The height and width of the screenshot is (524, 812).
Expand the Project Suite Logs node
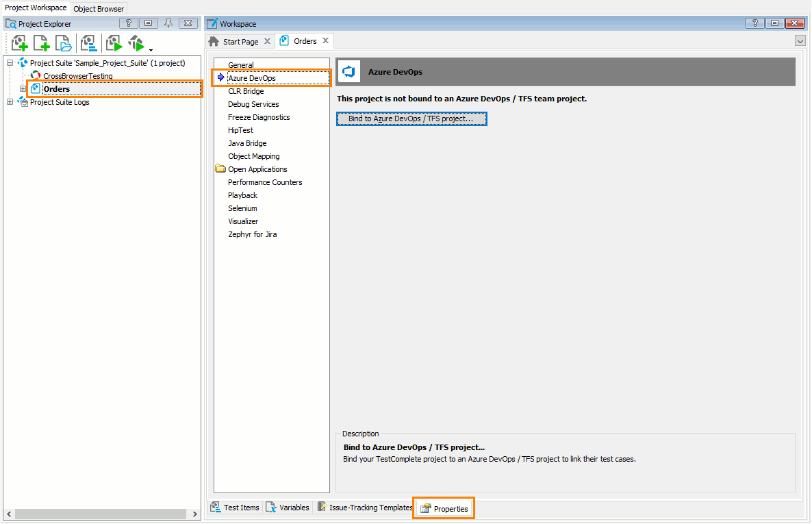click(x=10, y=101)
